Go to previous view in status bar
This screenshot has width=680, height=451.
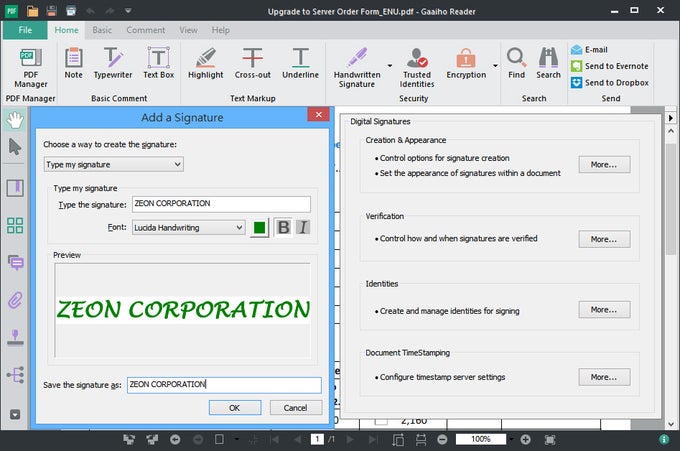pyautogui.click(x=175, y=440)
